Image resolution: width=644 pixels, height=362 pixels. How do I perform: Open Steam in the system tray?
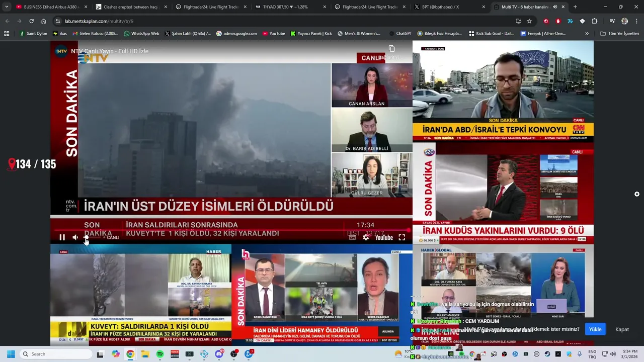[548, 354]
